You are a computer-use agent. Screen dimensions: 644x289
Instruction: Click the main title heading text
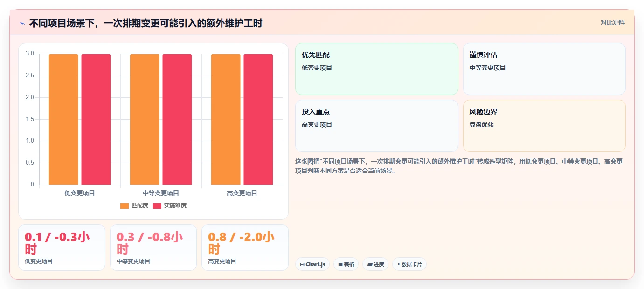[x=145, y=23]
